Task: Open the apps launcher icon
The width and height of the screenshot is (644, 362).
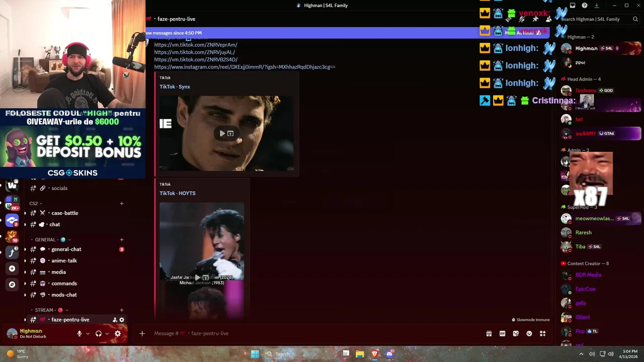Action: click(543, 333)
